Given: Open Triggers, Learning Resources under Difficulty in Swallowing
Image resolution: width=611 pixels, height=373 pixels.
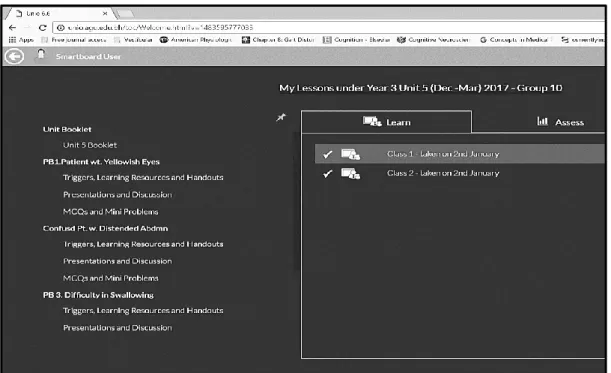Looking at the screenshot, I should click(x=143, y=311).
